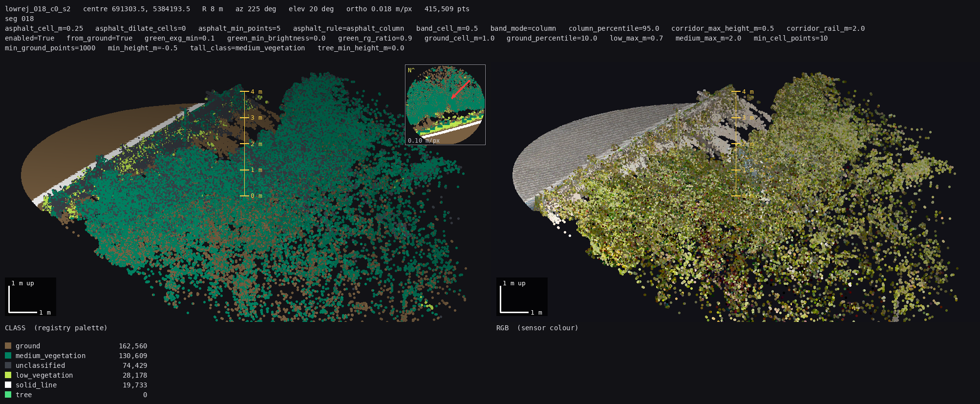Select the CLASS (registry palette) label
Image resolution: width=980 pixels, height=404 pixels.
click(x=56, y=328)
